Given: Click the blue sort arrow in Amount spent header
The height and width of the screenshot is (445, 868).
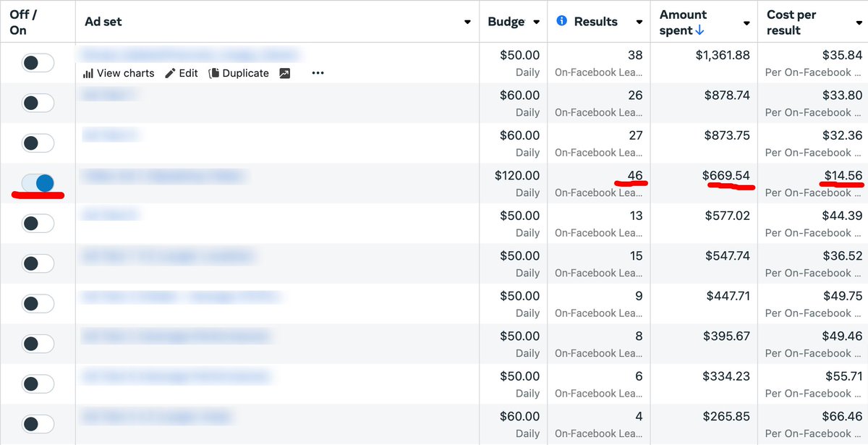Looking at the screenshot, I should tap(699, 30).
